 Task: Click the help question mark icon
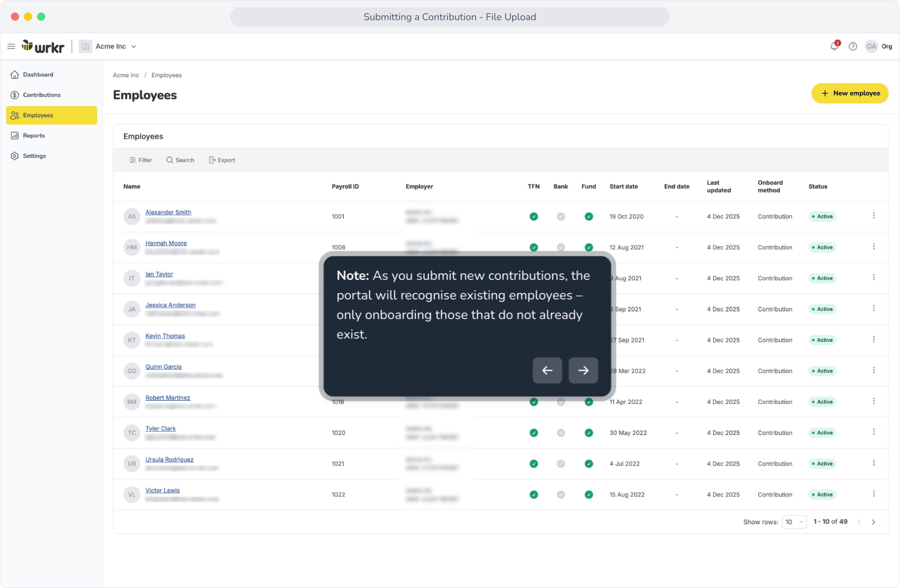pyautogui.click(x=853, y=46)
